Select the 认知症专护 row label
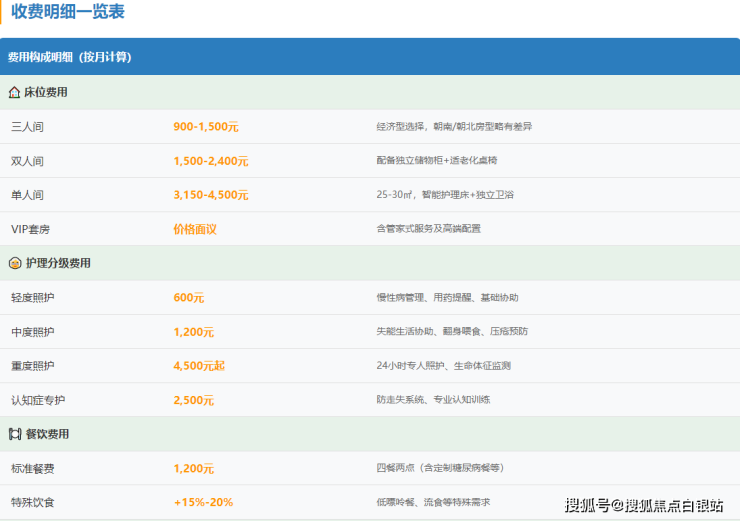This screenshot has width=740, height=521. 37,400
